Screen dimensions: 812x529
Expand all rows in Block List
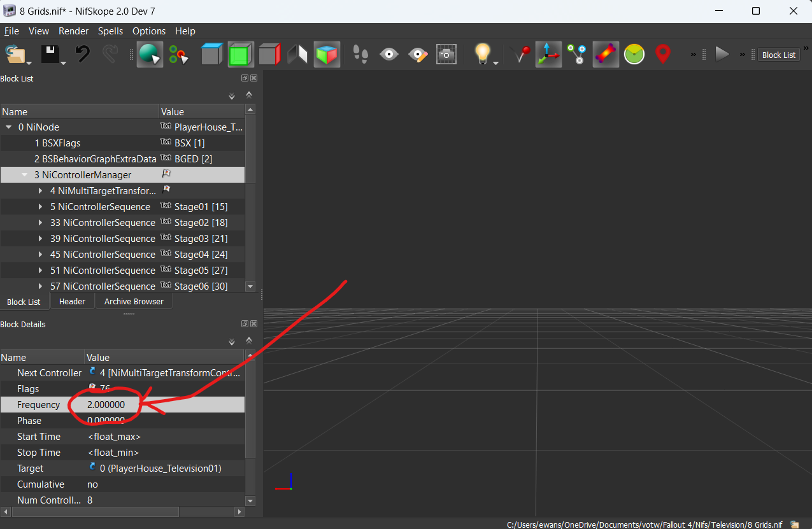pos(232,96)
